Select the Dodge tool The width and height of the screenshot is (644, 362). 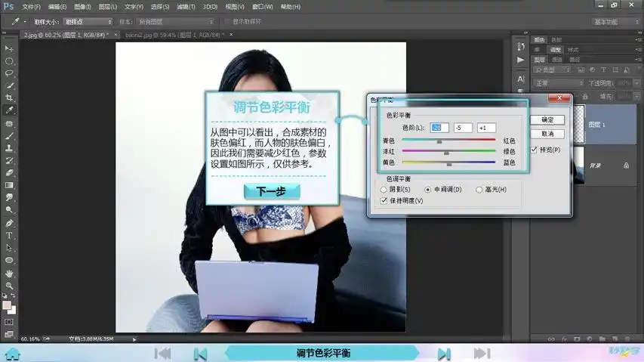(x=9, y=210)
